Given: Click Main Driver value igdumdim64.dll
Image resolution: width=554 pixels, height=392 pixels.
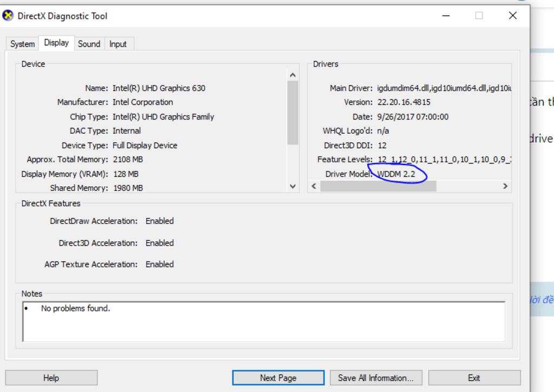Looking at the screenshot, I should (x=444, y=88).
